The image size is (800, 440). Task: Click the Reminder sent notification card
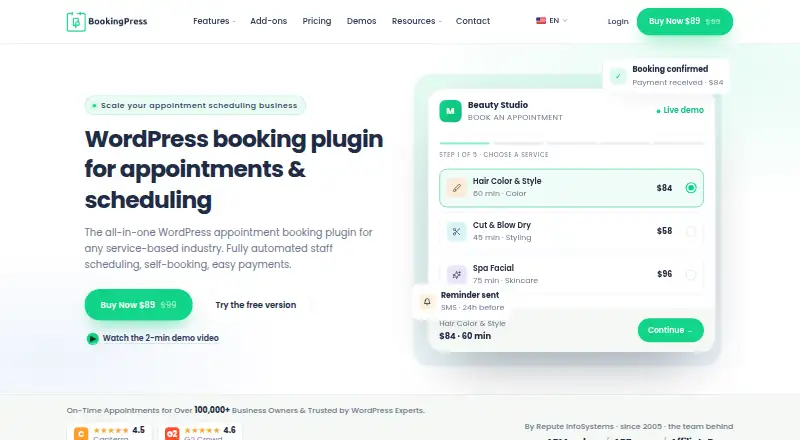point(462,301)
